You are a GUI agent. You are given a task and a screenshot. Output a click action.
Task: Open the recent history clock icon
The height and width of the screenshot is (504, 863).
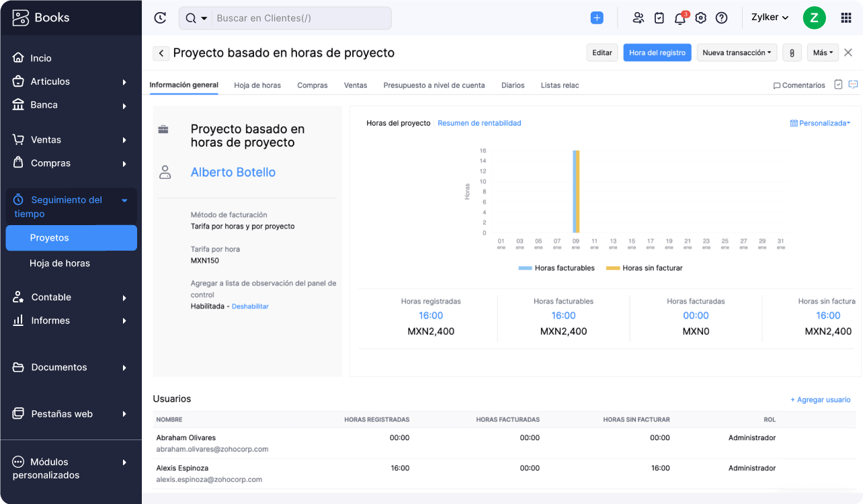(x=160, y=18)
